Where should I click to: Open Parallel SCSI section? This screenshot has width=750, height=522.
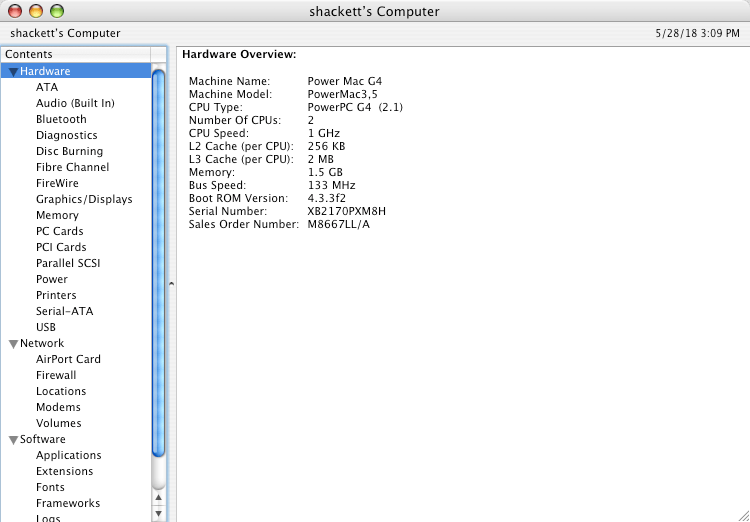pos(68,263)
